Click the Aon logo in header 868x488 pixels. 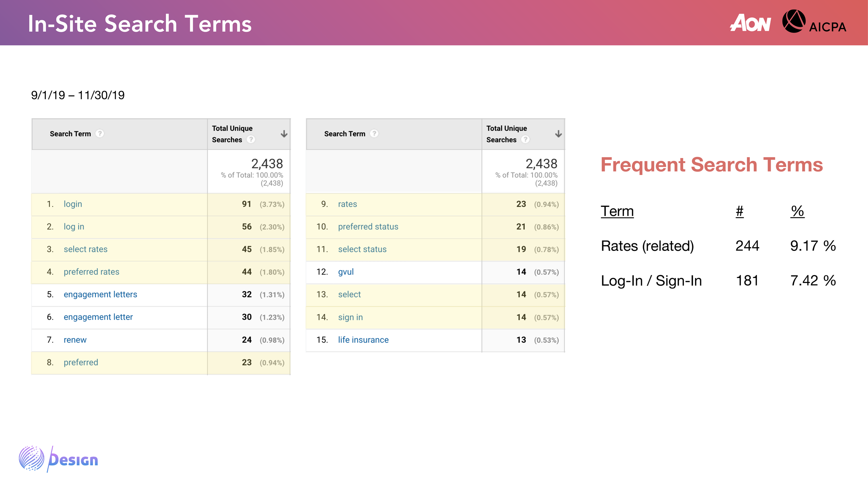coord(750,23)
